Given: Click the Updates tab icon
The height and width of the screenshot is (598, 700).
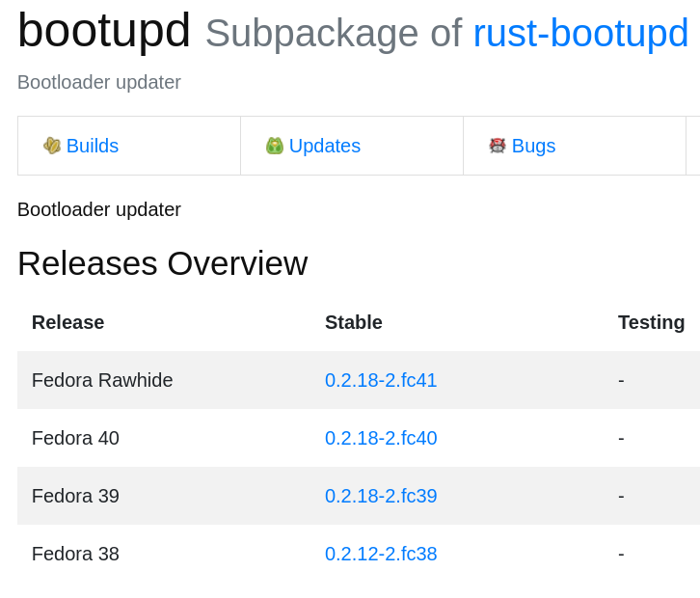Looking at the screenshot, I should (x=275, y=146).
